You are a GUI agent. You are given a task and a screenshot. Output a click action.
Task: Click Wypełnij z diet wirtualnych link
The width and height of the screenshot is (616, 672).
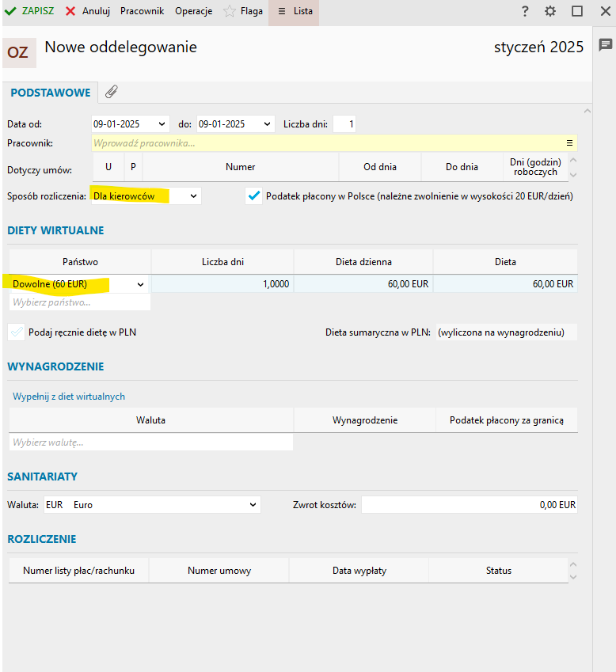(x=69, y=397)
